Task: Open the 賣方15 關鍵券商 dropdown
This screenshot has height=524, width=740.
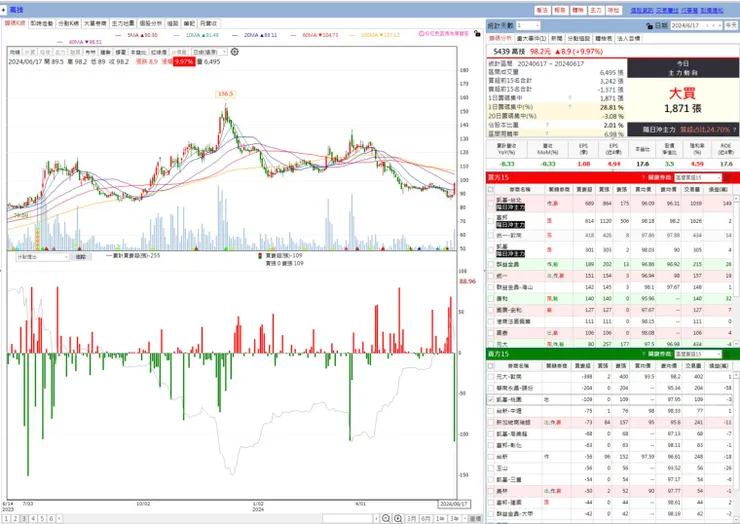Action: pos(698,354)
